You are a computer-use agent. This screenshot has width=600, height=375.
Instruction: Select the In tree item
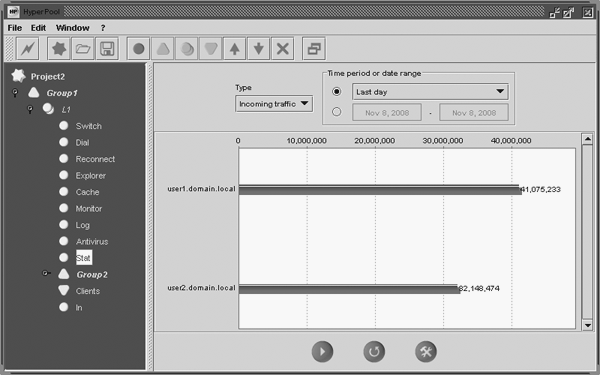point(78,308)
